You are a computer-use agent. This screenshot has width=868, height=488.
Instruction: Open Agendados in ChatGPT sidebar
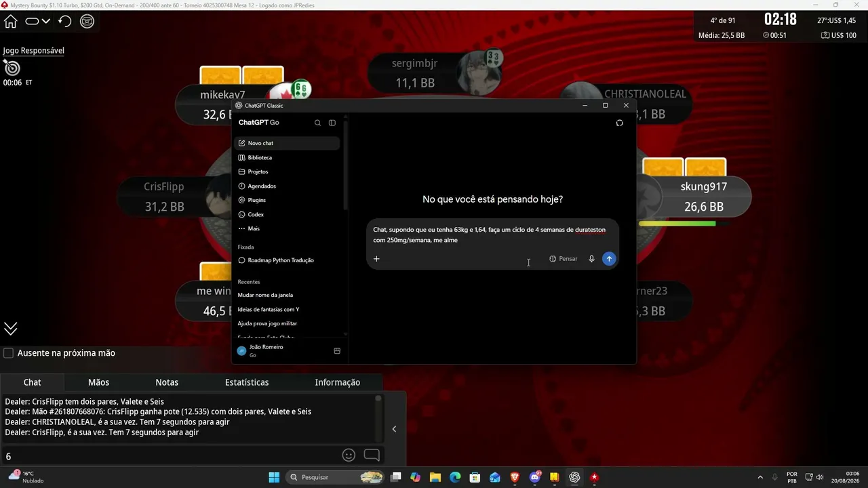pyautogui.click(x=287, y=186)
